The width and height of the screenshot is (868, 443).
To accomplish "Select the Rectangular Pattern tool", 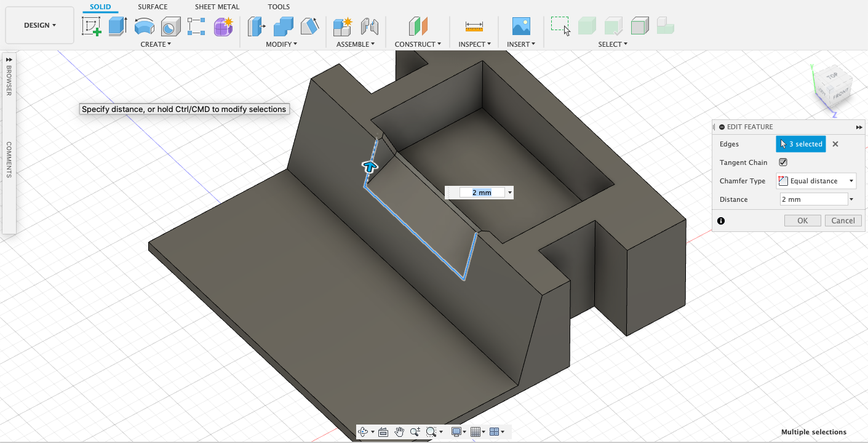I will pos(196,26).
